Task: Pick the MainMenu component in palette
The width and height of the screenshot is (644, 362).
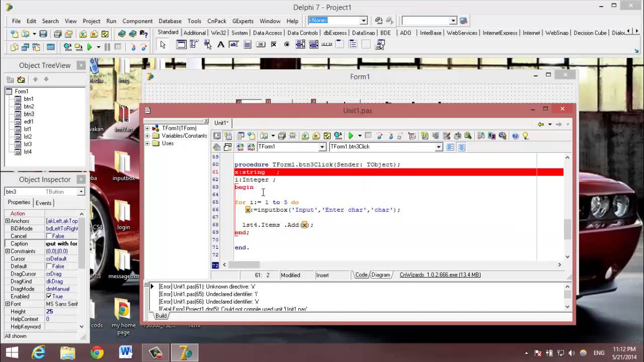Action: 194,45
